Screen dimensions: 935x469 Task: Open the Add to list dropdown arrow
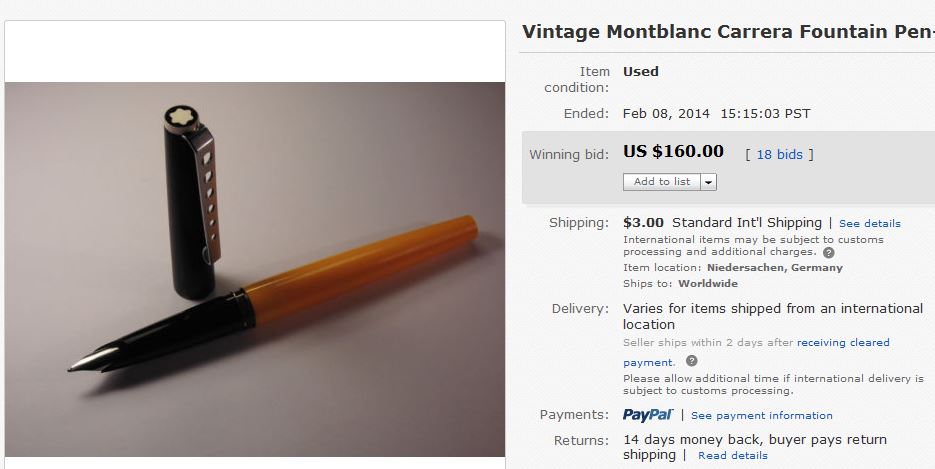(x=709, y=182)
